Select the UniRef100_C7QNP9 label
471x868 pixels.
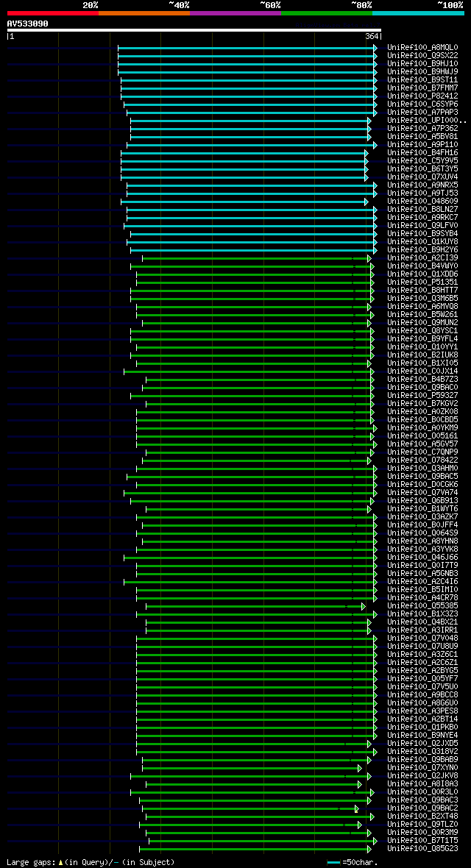pos(422,452)
